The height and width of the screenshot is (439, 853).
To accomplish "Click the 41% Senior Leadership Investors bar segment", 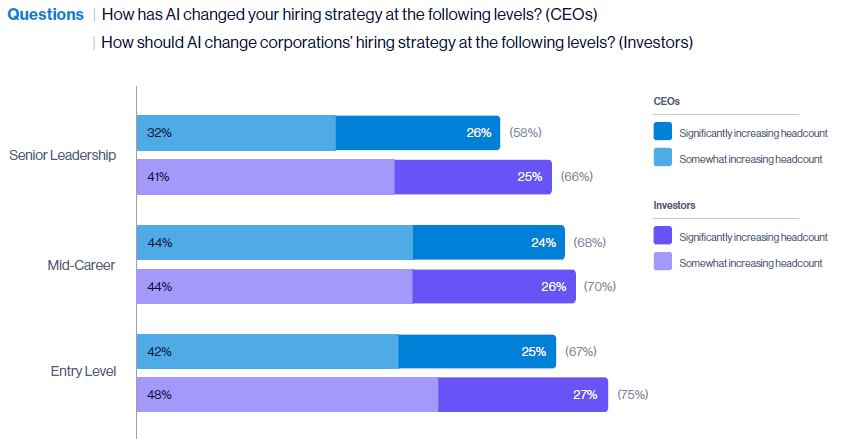I will tap(265, 177).
